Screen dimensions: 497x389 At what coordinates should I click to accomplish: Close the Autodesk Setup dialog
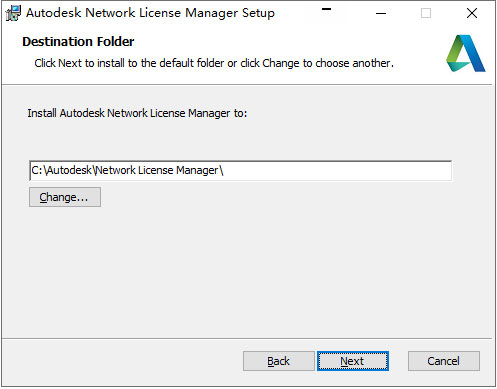(x=472, y=13)
